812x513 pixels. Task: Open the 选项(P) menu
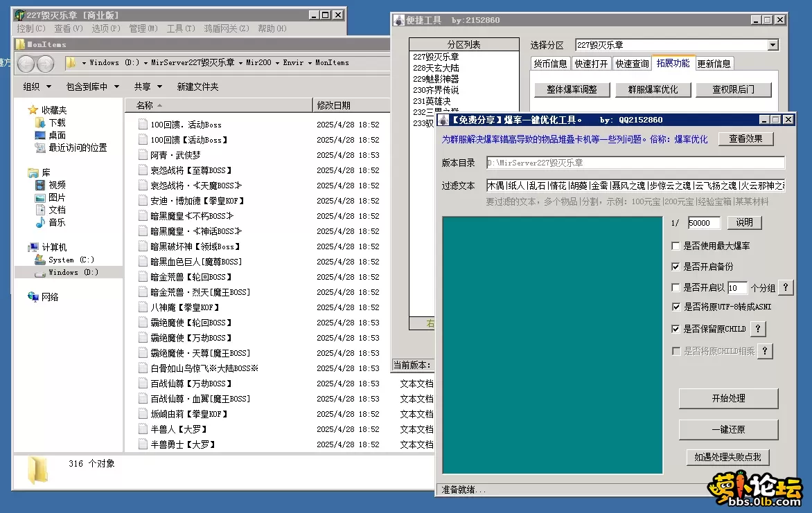pyautogui.click(x=106, y=28)
